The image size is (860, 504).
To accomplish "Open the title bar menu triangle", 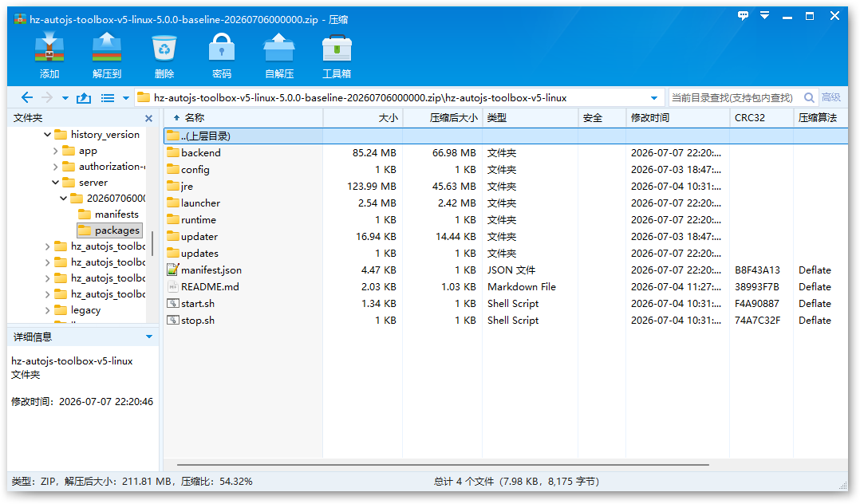I will [x=764, y=15].
